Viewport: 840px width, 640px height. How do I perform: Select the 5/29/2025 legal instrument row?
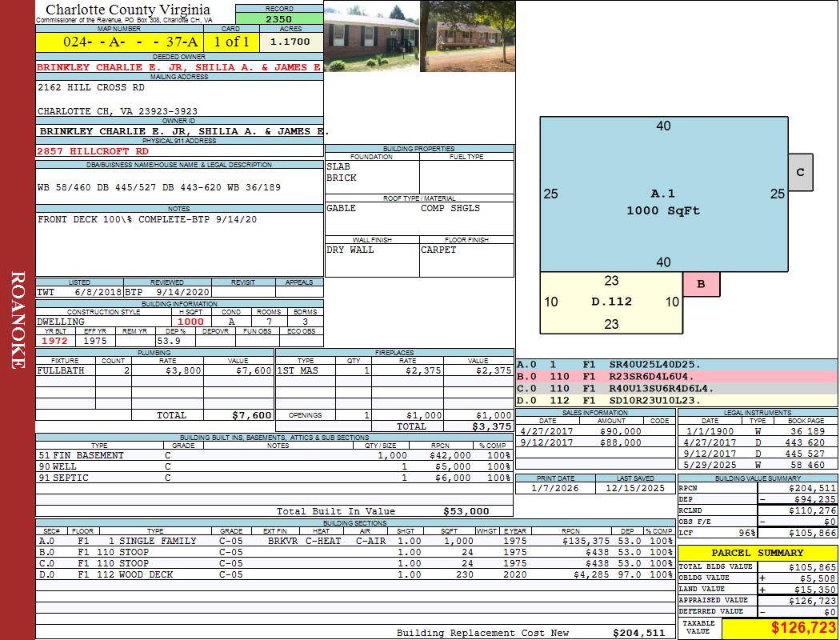pyautogui.click(x=756, y=465)
